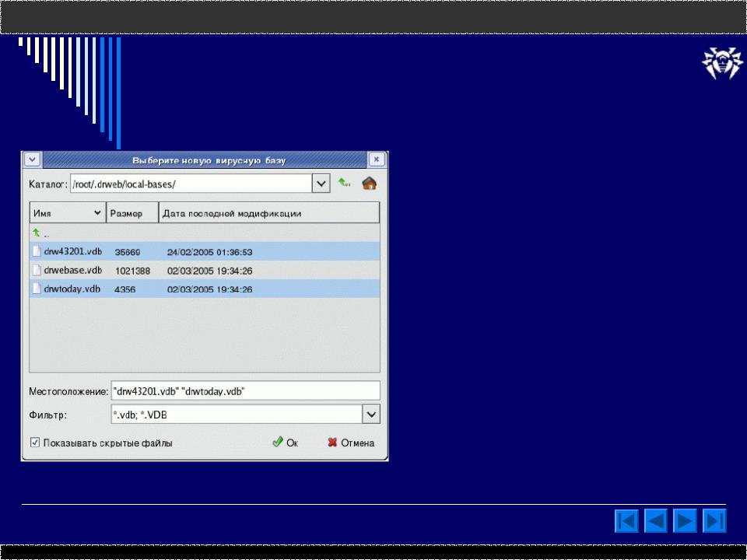Select the parent directory '..' row
Image resolution: width=747 pixels, height=560 pixels.
point(205,233)
